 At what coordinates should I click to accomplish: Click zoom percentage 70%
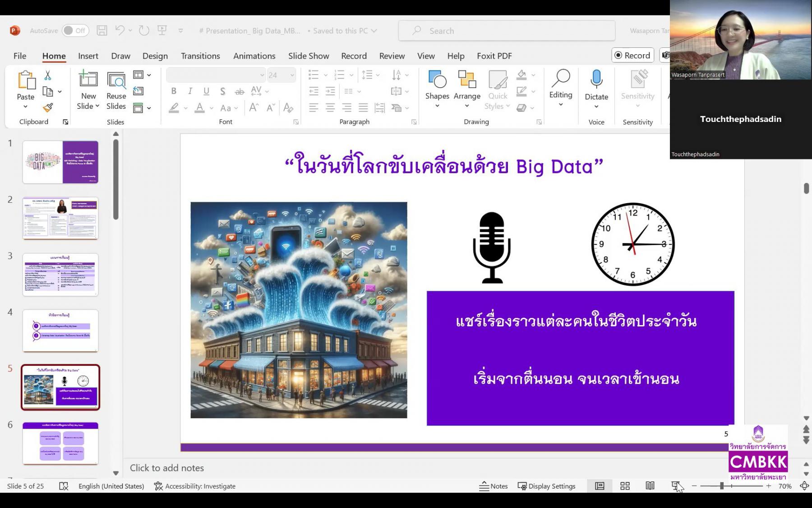(x=785, y=486)
